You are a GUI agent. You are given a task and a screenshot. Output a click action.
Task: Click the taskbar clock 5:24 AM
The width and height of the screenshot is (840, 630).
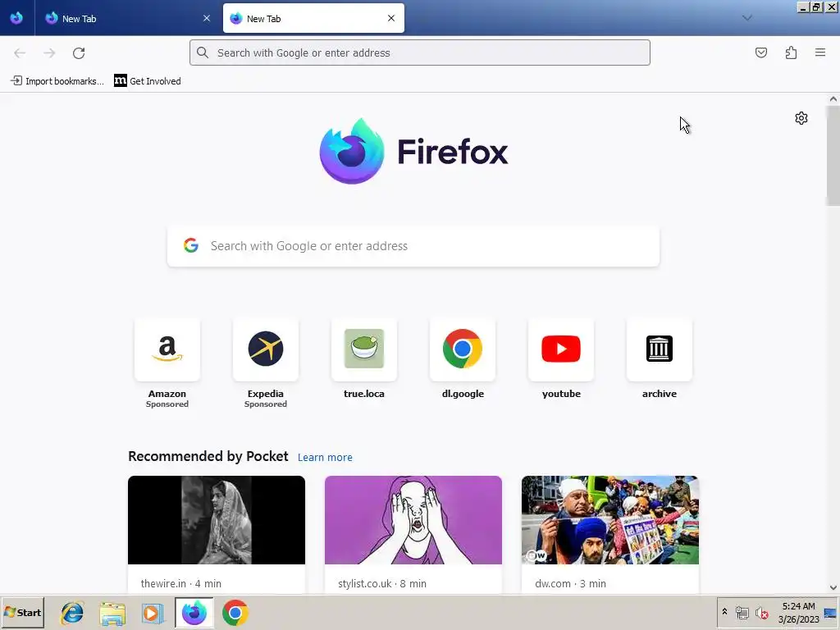(x=798, y=606)
